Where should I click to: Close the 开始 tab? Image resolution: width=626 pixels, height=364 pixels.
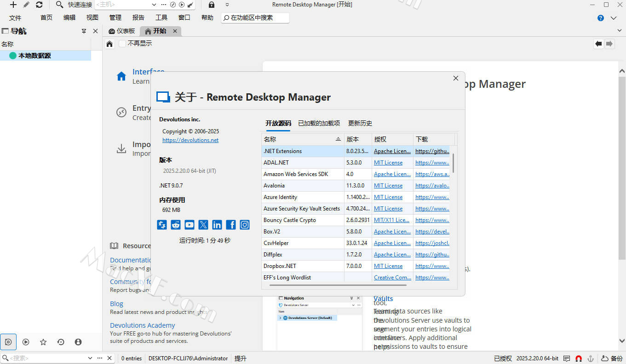(175, 31)
